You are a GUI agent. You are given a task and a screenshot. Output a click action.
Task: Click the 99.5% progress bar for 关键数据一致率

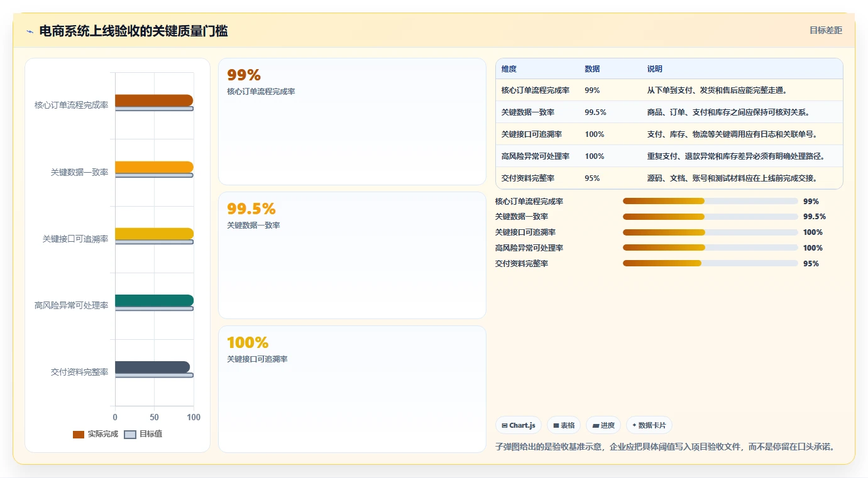coord(710,217)
